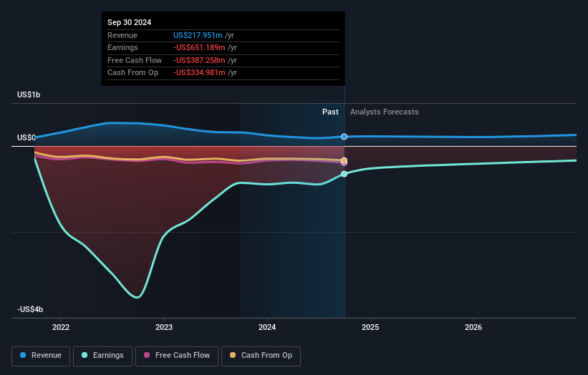Select the teal Earnings data point marker

pos(344,174)
